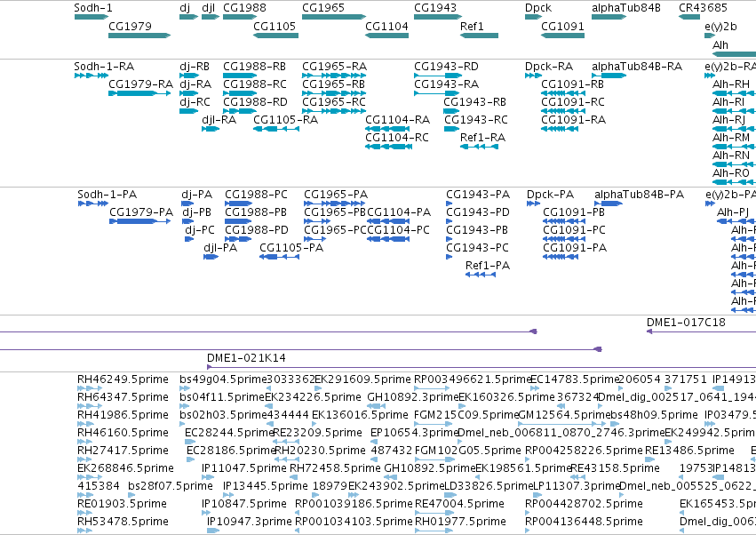Select the DME1-017C18 clone label
Image resolution: width=756 pixels, height=535 pixels.
686,323
